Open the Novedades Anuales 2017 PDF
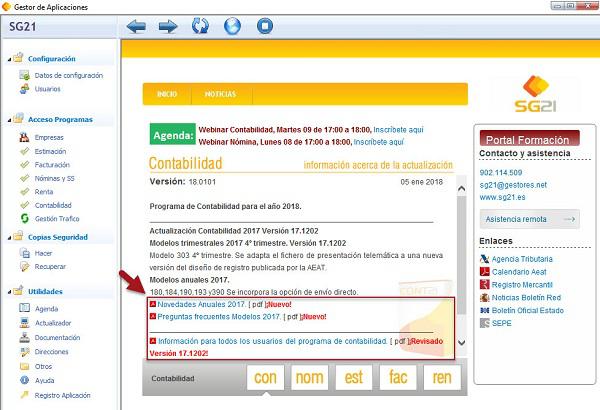This screenshot has height=410, width=600. pyautogui.click(x=199, y=304)
